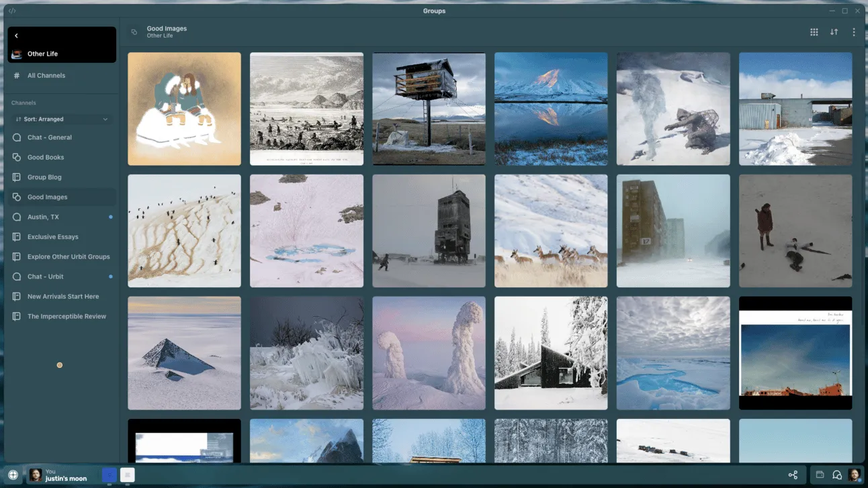This screenshot has height=488, width=868.
Task: Switch to grid view layout icon
Action: [x=814, y=32]
